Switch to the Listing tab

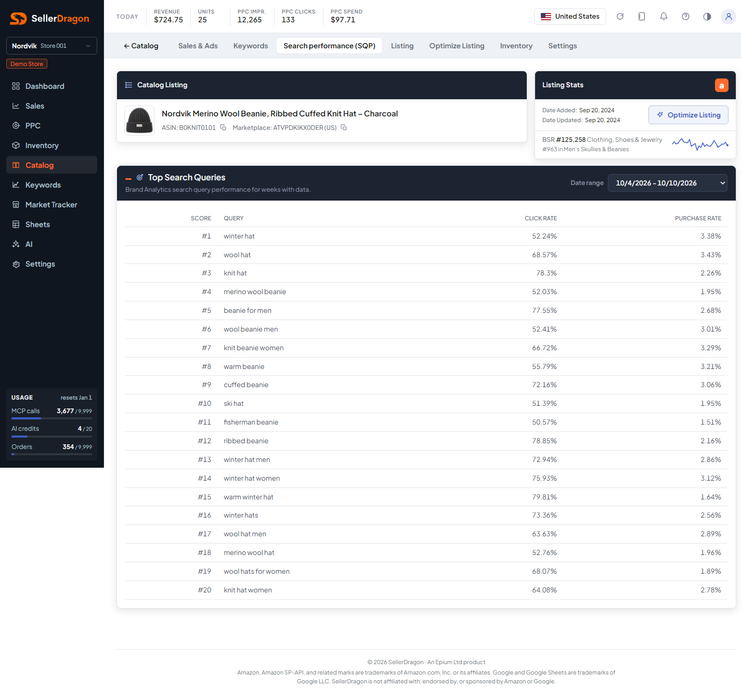(402, 46)
